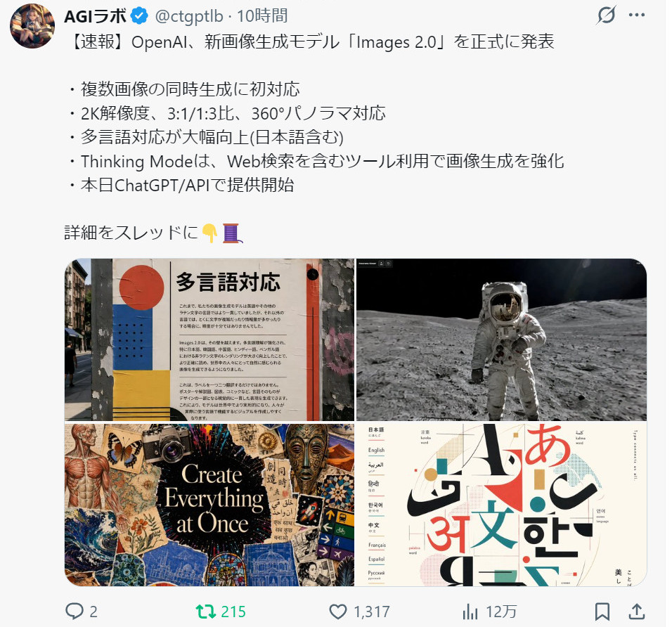Click the 10時間 timestamp link
Viewport: 672px width, 627px height.
tap(262, 16)
